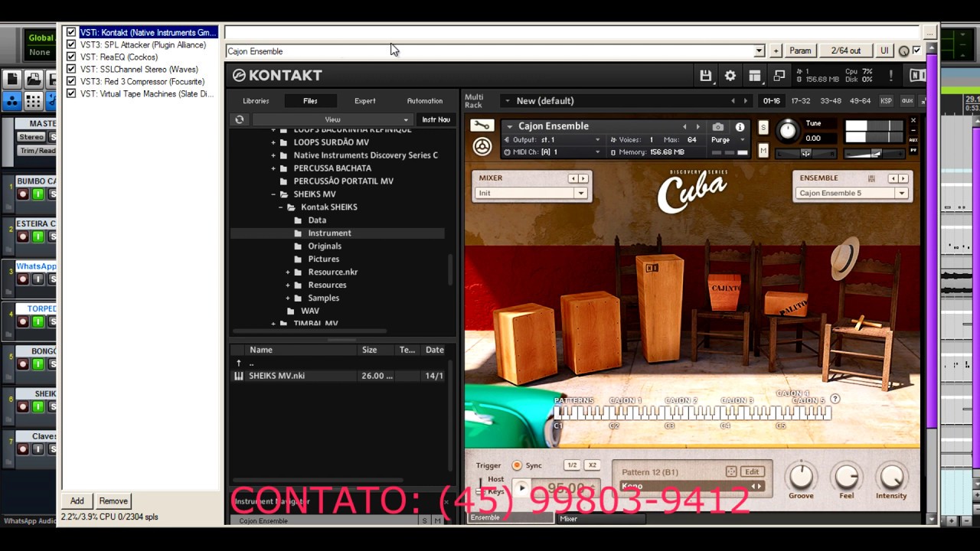
Task: Mute the Cajon Ensemble instrument
Action: click(763, 151)
